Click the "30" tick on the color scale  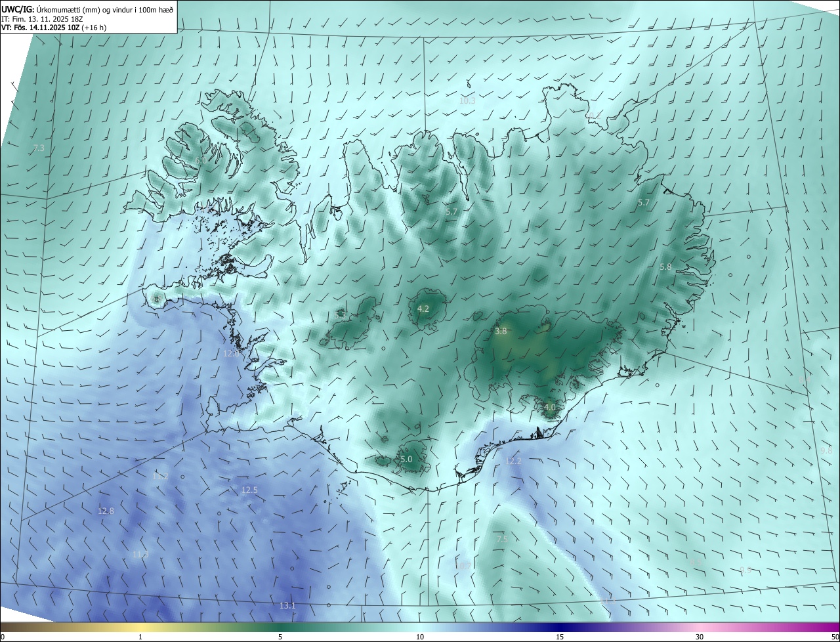[x=700, y=637]
